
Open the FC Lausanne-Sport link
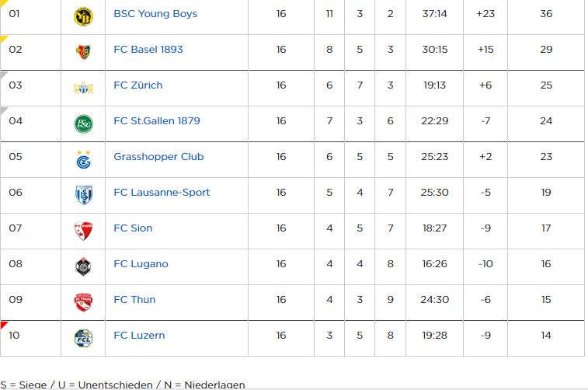[x=162, y=193]
